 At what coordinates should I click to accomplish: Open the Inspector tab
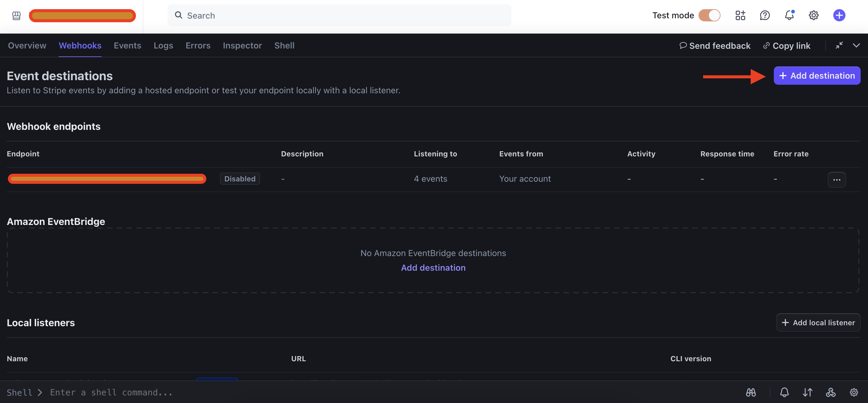242,45
